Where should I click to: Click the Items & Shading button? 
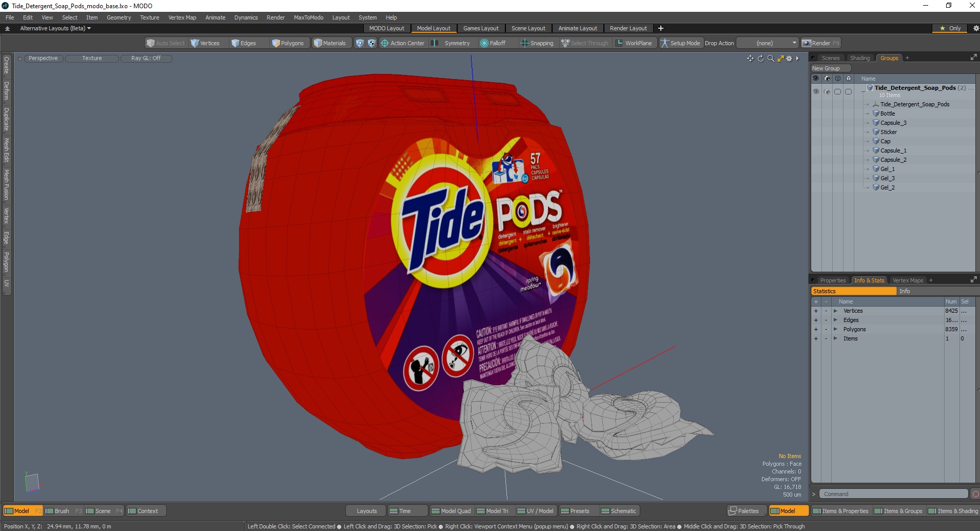[954, 511]
